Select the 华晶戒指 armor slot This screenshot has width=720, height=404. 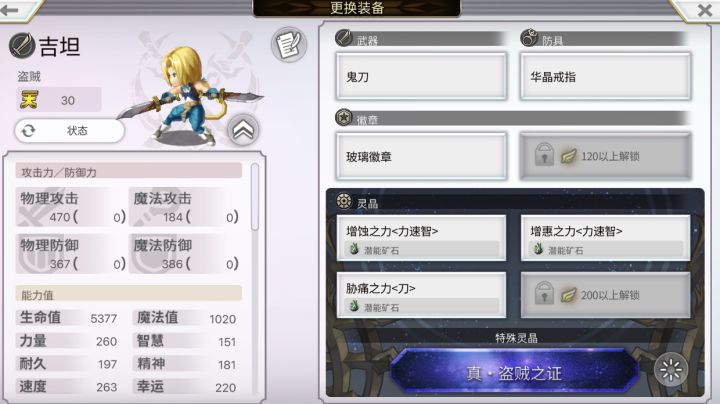tap(605, 77)
